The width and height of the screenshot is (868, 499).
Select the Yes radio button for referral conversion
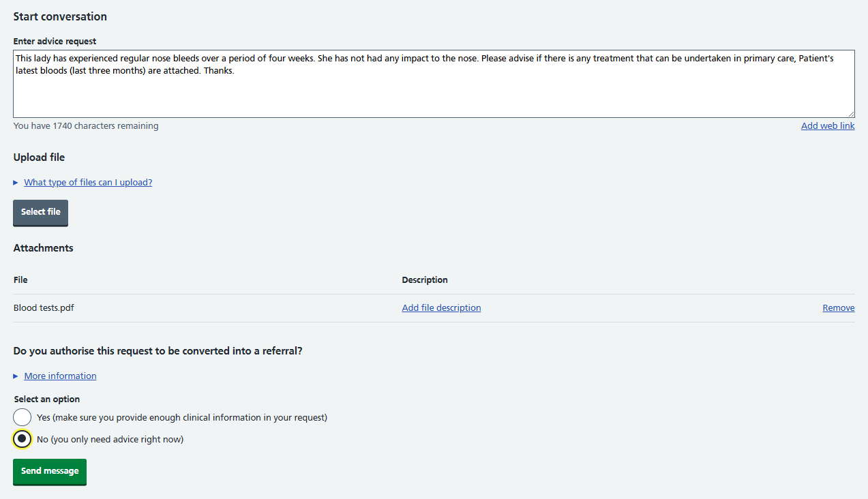coord(23,417)
